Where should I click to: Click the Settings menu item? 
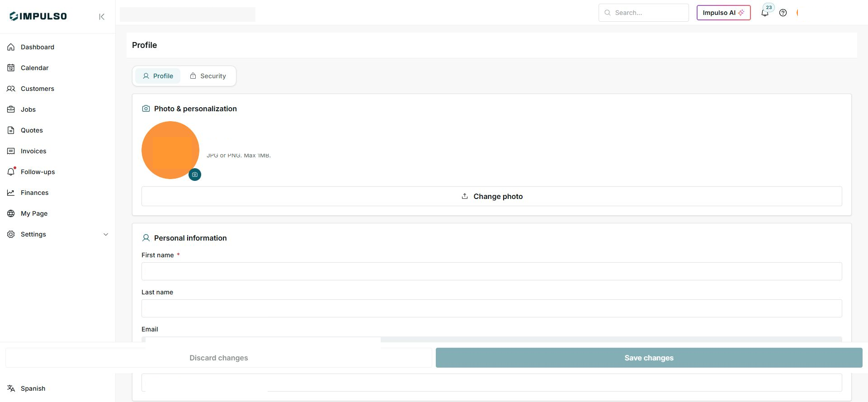click(x=58, y=234)
